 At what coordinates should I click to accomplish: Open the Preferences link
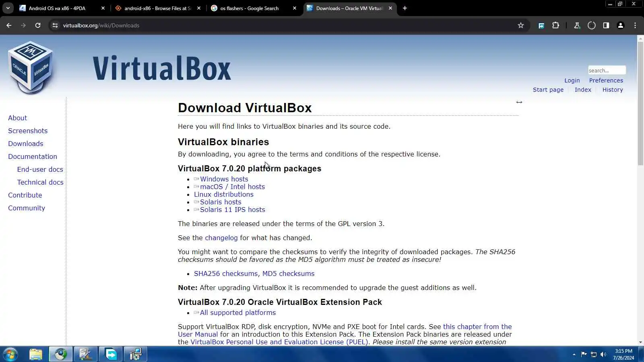click(606, 80)
